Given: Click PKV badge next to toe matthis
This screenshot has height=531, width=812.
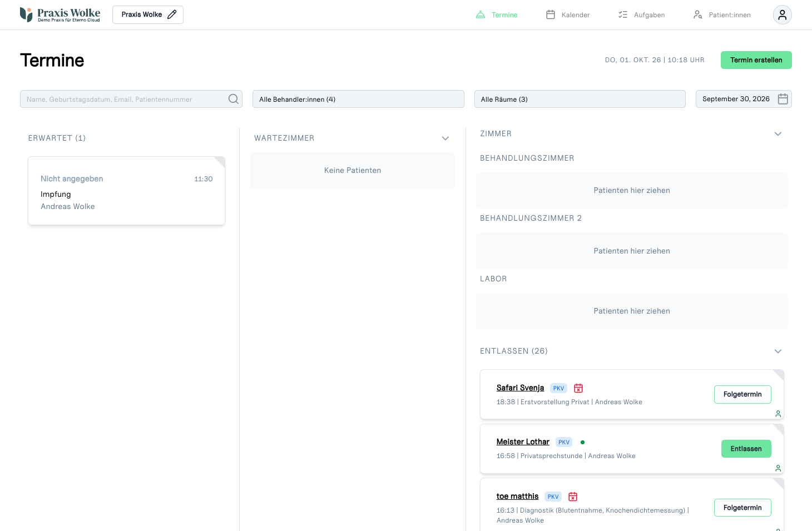Looking at the screenshot, I should pyautogui.click(x=553, y=497).
